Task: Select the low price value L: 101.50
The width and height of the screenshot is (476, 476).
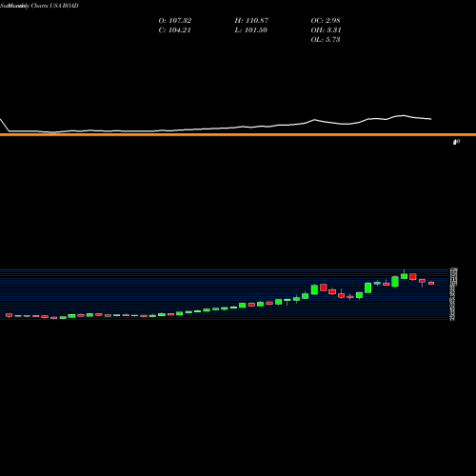Action: pyautogui.click(x=250, y=30)
